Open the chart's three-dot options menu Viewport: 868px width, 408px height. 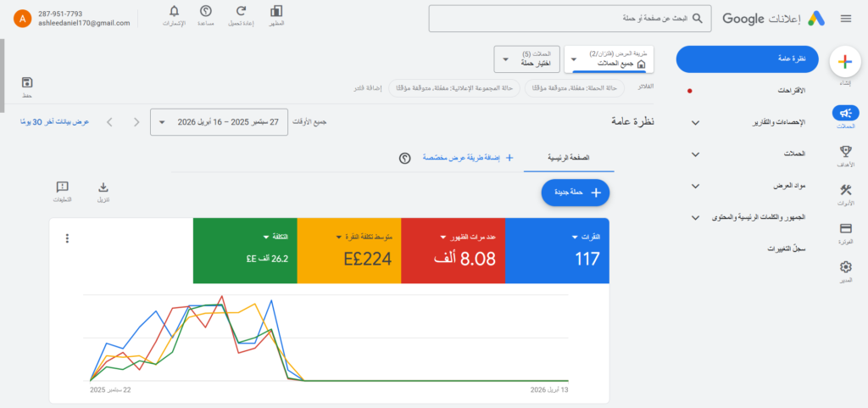(67, 238)
